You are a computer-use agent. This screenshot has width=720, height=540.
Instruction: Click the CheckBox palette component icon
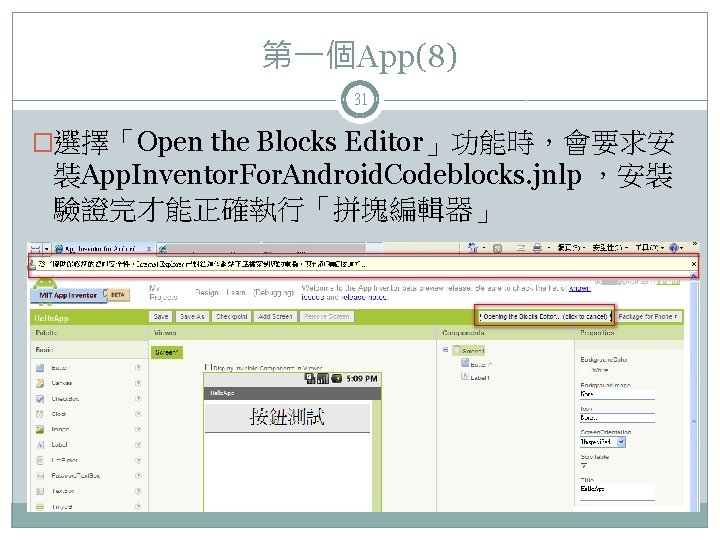40,399
